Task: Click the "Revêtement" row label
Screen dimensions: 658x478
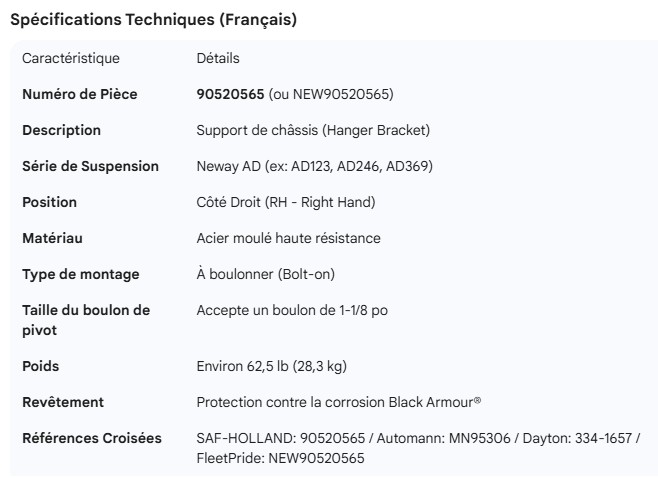Action: pyautogui.click(x=63, y=402)
